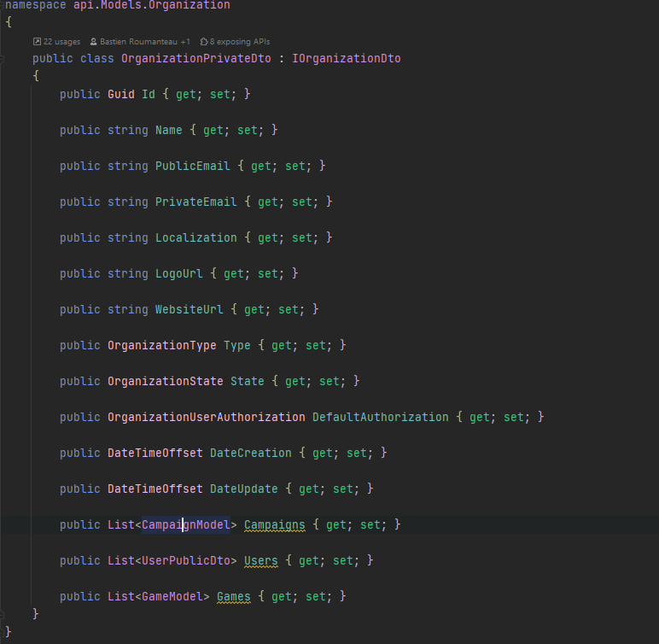Viewport: 659px width, 644px height.
Task: Click the DateCreation property name
Action: click(x=251, y=453)
